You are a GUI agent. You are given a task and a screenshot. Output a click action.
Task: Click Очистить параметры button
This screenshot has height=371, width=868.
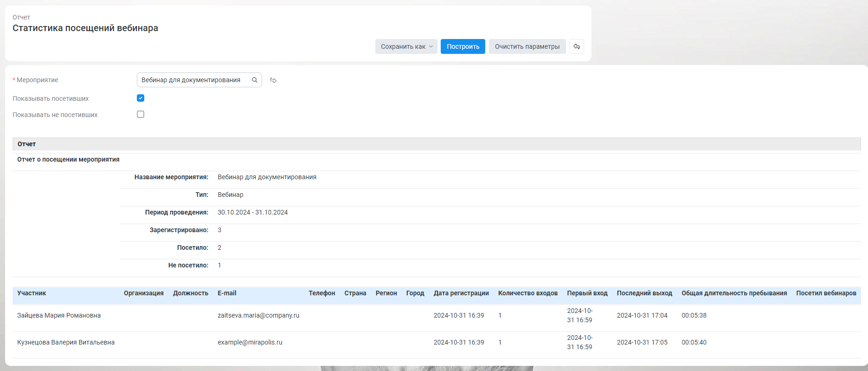coord(527,46)
